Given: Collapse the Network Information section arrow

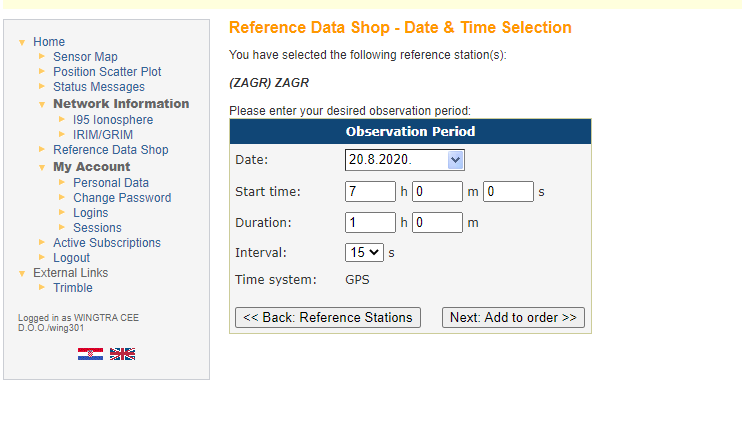Looking at the screenshot, I should tap(42, 104).
